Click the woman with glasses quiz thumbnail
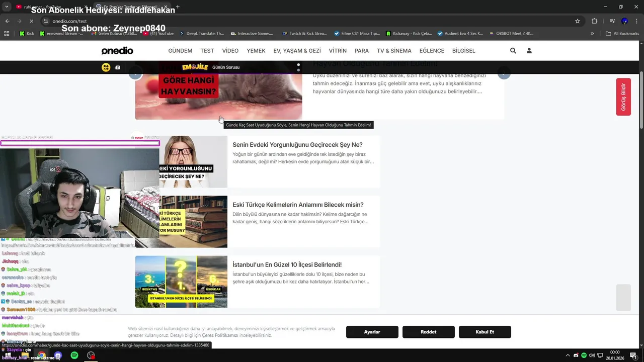The image size is (644, 362). tap(193, 162)
